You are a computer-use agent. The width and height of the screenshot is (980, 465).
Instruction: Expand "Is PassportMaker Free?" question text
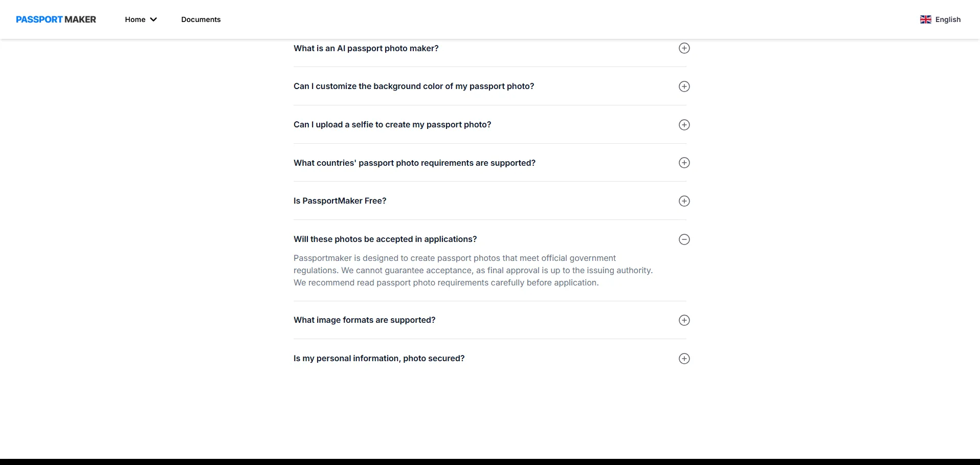(340, 201)
